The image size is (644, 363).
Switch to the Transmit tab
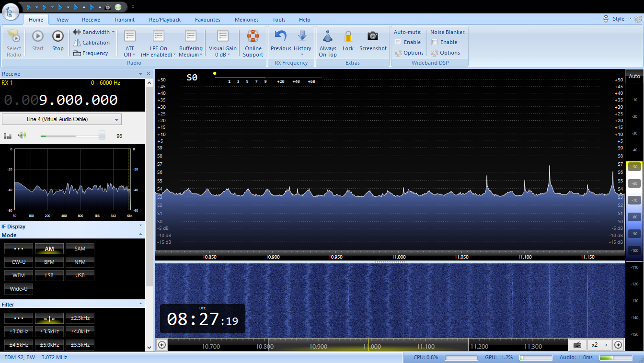point(124,20)
